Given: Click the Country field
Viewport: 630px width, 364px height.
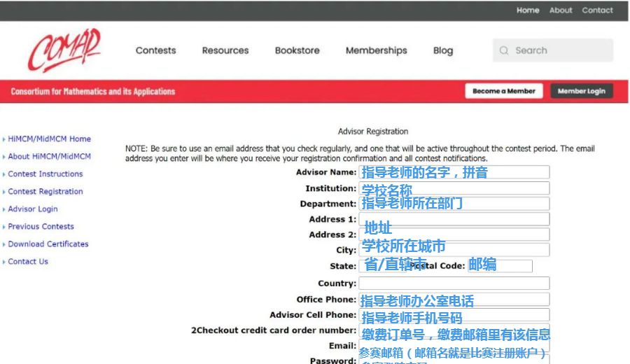Looking at the screenshot, I should pos(454,283).
